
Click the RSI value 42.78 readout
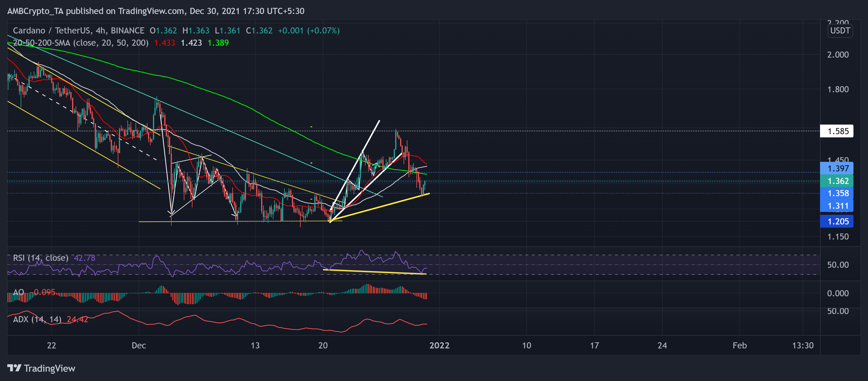click(85, 258)
